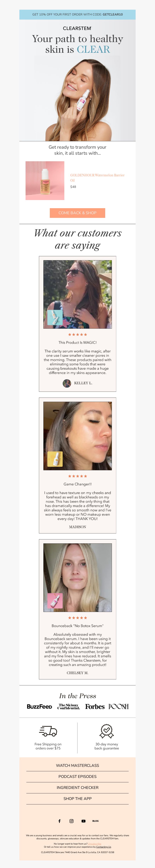
Task: Click the BuzzFeed press logo
Action: [x=39, y=707]
